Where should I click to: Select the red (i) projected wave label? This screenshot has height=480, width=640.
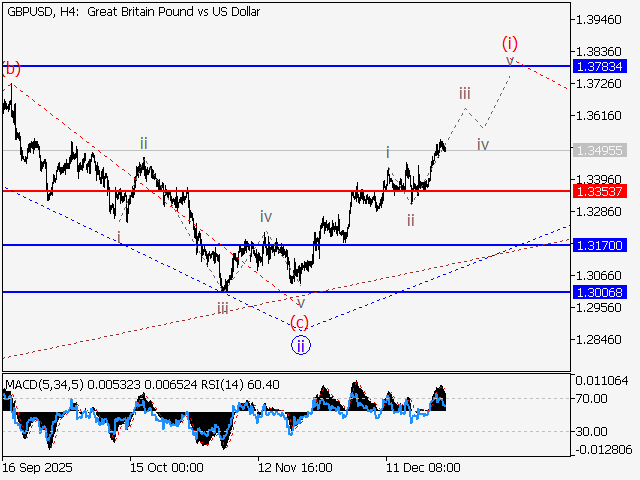click(x=510, y=43)
